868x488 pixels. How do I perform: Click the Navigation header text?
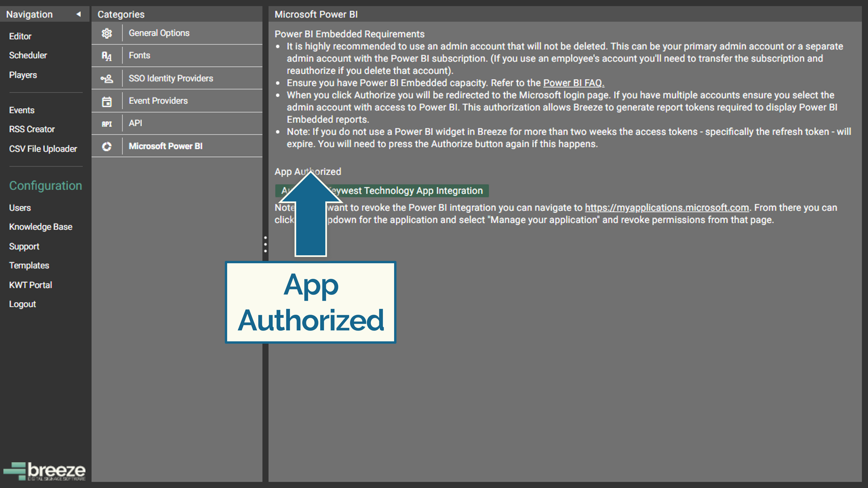click(x=29, y=14)
